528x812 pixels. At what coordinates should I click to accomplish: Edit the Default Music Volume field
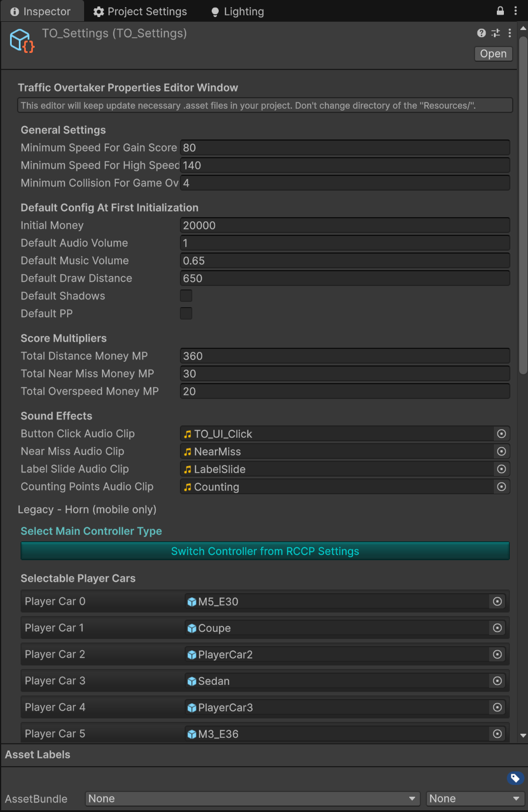tap(345, 261)
